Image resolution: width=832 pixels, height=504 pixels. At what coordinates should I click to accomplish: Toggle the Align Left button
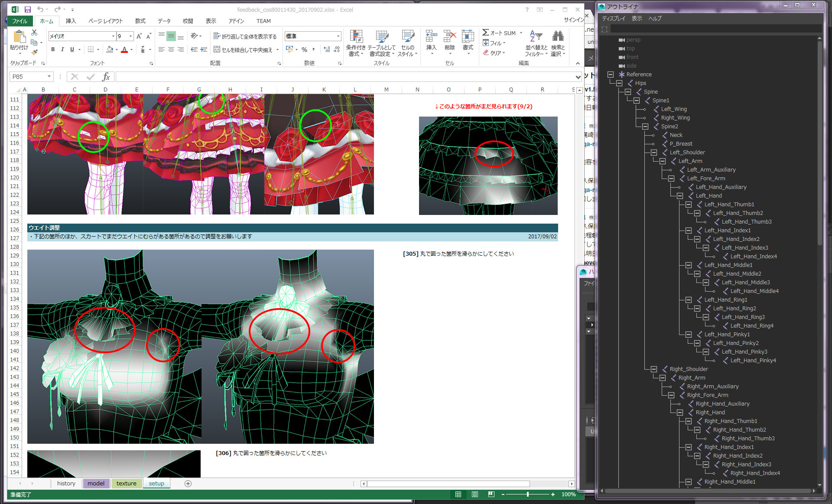pos(162,49)
